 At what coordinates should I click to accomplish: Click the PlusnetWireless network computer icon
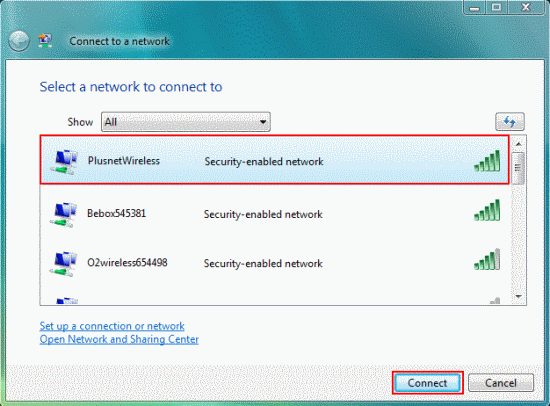(x=65, y=162)
